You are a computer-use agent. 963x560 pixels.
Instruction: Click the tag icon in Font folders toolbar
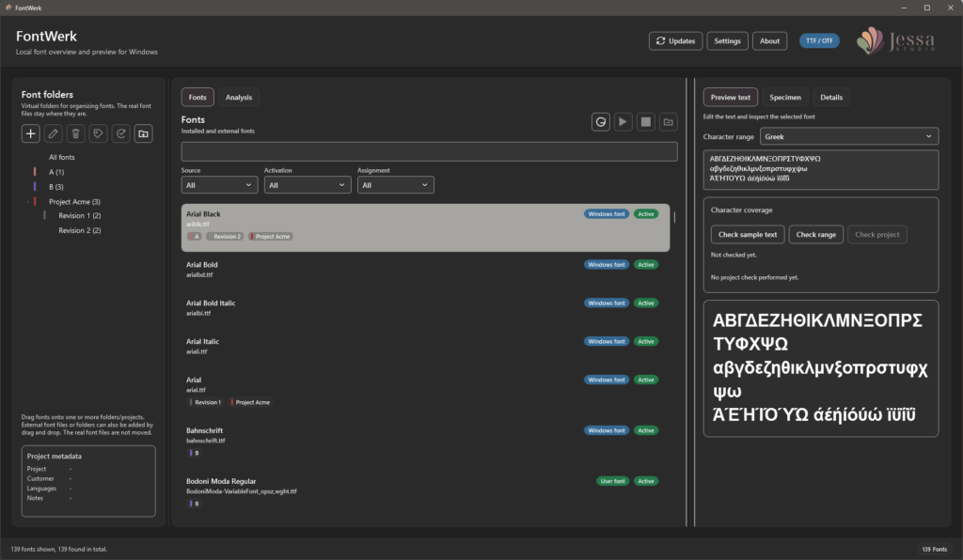click(98, 133)
